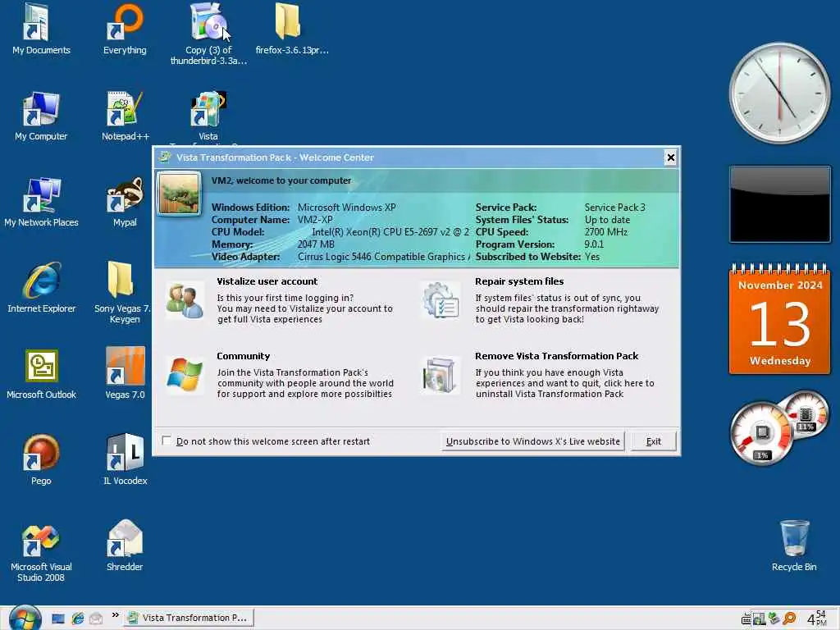Image resolution: width=840 pixels, height=630 pixels.
Task: Launch Internet Explorer from quick launch
Action: click(78, 619)
